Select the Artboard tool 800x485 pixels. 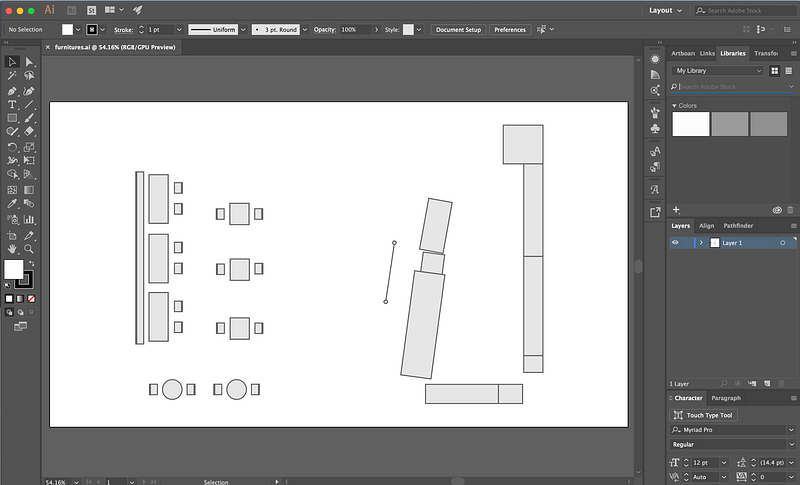[x=12, y=236]
